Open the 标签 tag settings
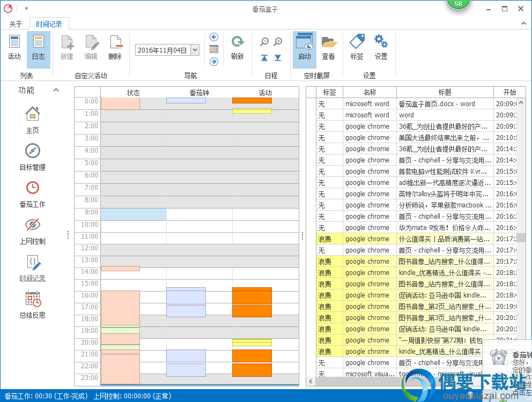 coord(357,48)
